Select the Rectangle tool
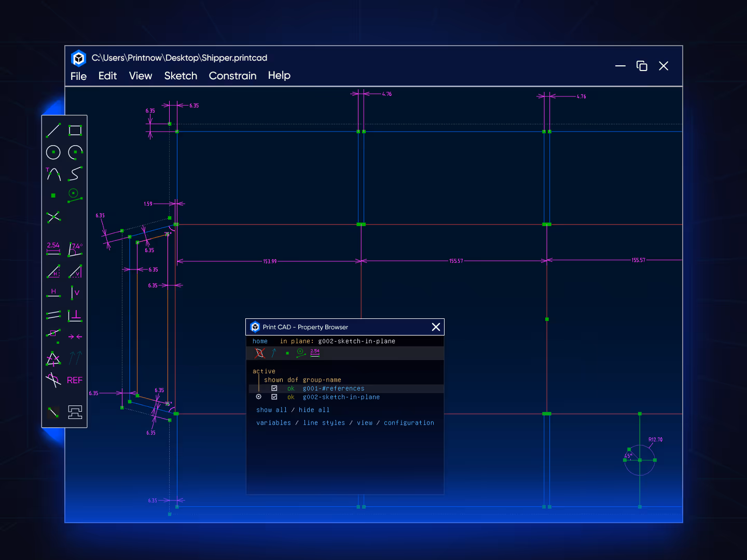 (75, 130)
